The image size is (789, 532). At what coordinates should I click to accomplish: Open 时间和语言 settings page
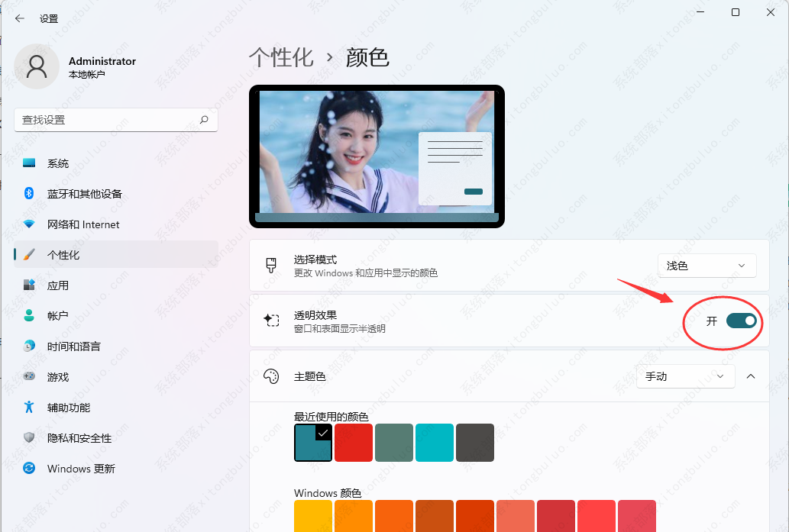(x=73, y=347)
